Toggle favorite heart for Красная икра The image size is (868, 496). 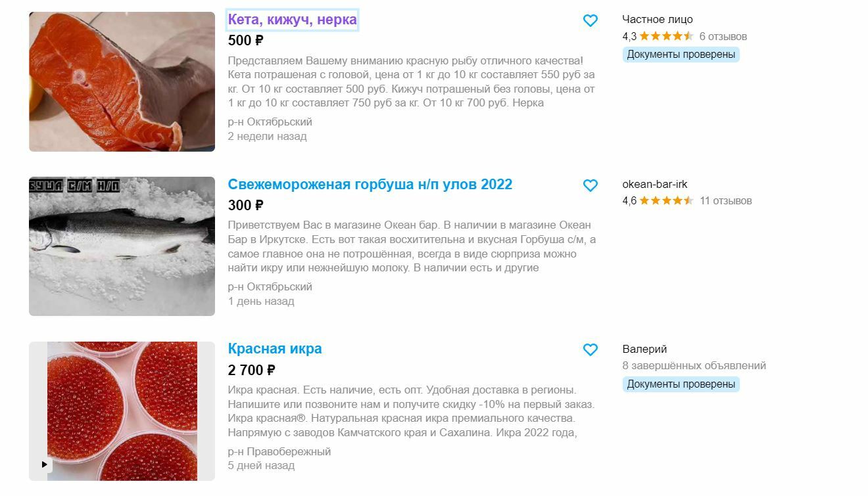[x=591, y=349]
